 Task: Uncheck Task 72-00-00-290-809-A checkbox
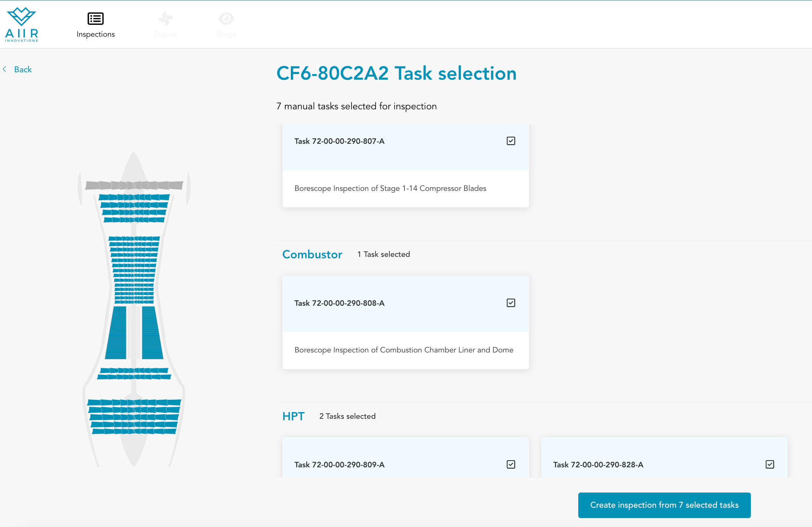pos(511,464)
